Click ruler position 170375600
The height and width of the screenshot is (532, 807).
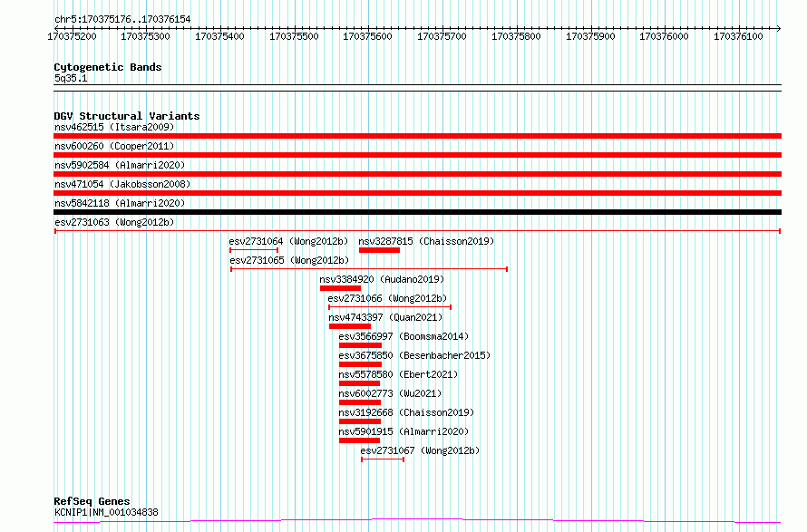(367, 36)
